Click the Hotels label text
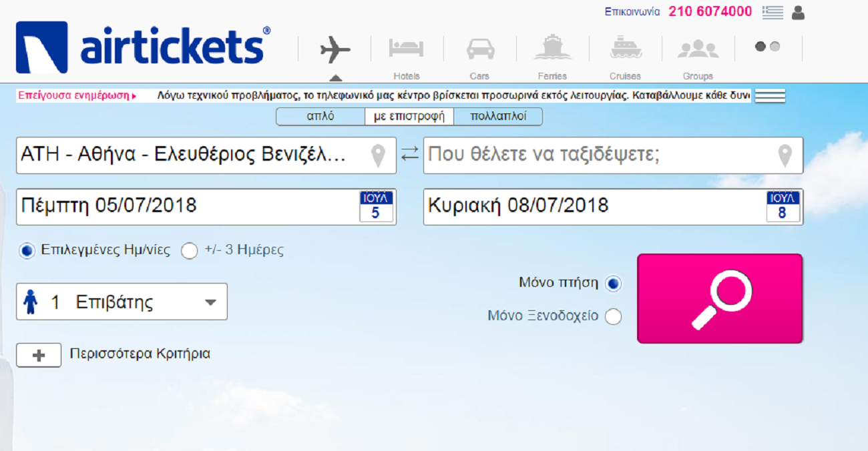868x451 pixels. tap(407, 76)
